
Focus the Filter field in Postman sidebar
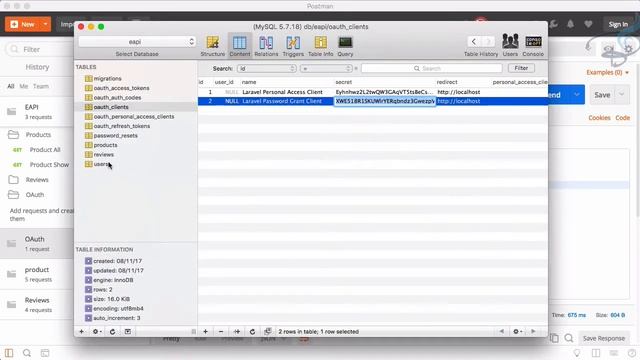point(40,49)
